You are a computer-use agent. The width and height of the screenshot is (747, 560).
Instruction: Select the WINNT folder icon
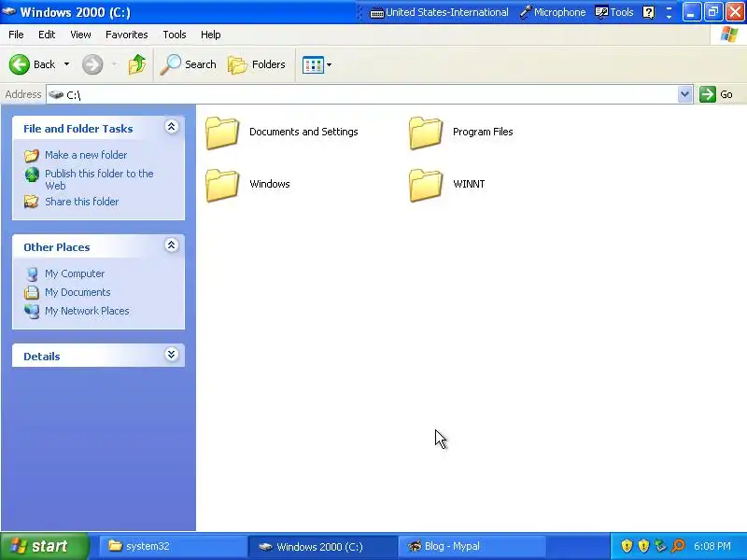426,185
